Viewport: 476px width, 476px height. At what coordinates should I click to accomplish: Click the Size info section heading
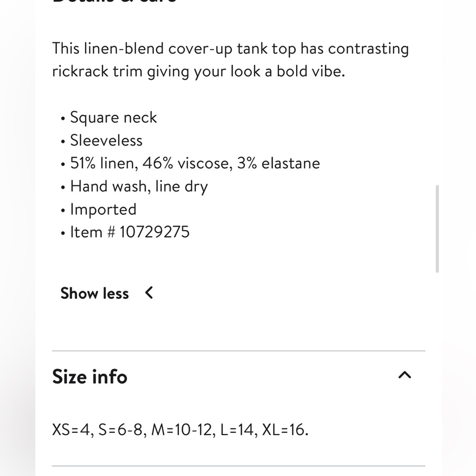89,377
